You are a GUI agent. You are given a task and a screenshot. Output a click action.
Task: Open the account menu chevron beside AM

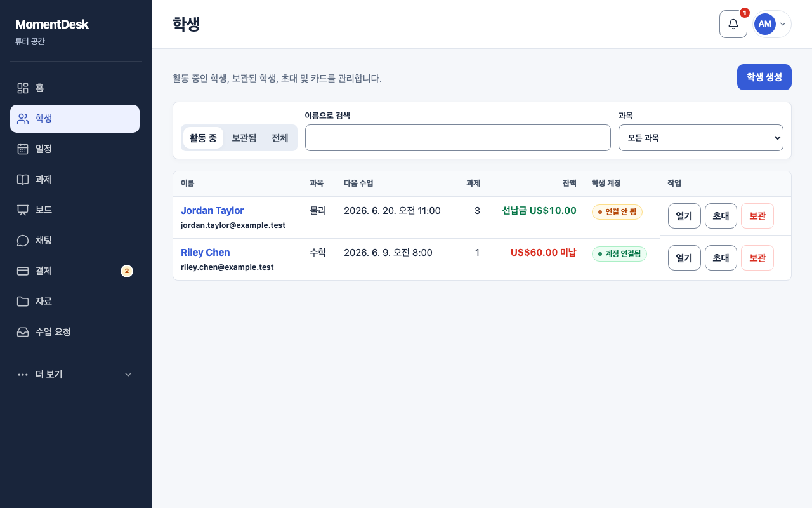[x=783, y=24]
